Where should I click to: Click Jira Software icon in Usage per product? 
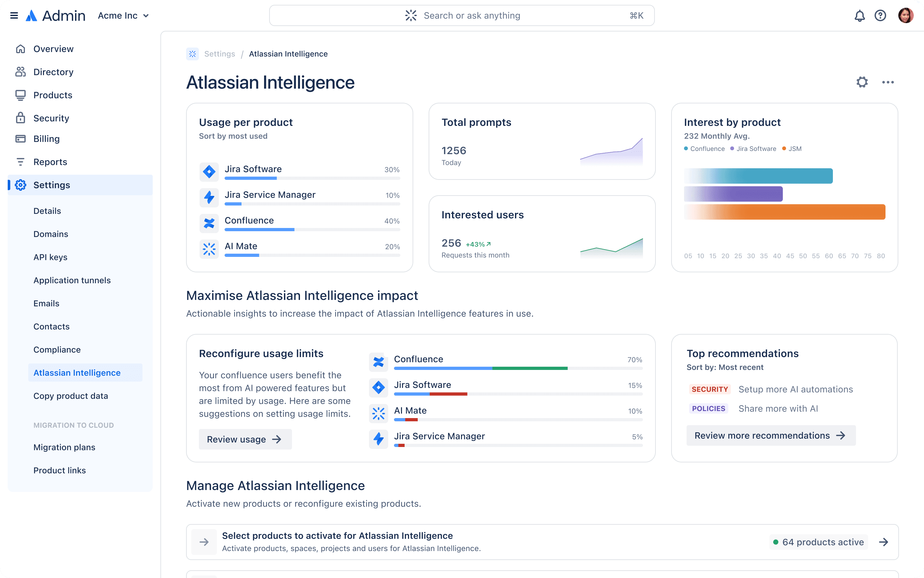tap(209, 172)
